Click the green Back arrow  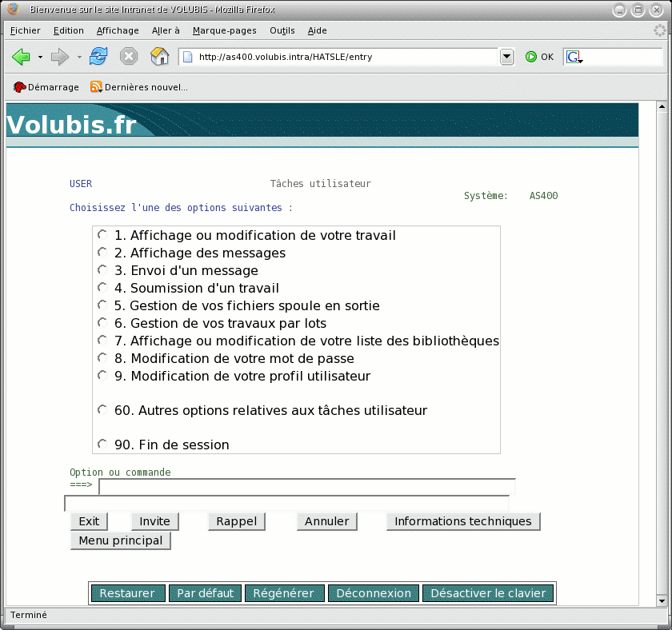(21, 57)
